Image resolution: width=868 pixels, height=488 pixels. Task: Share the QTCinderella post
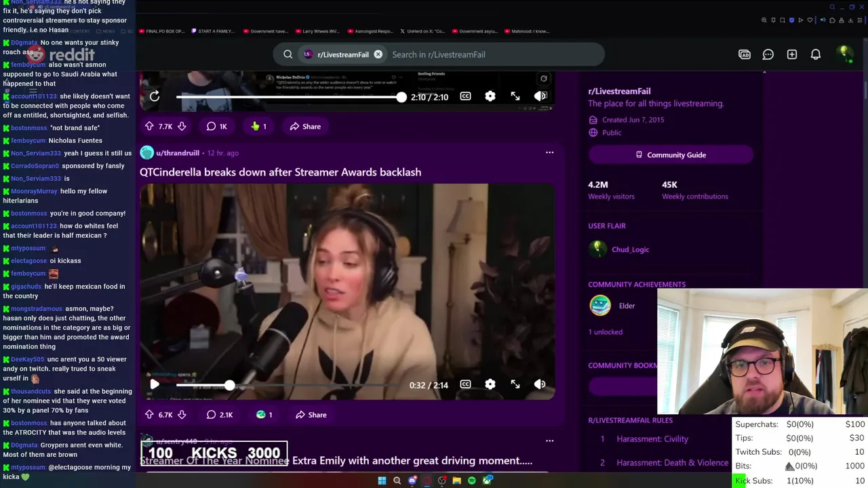tap(311, 415)
